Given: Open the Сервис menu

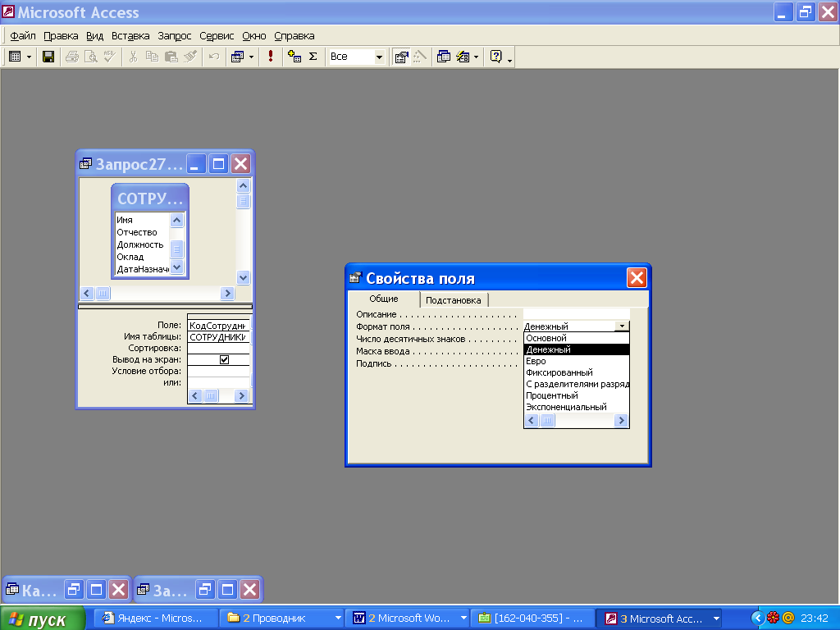Looking at the screenshot, I should (217, 36).
